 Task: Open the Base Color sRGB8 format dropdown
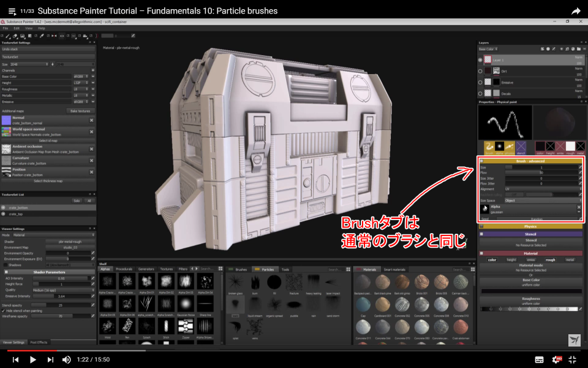pos(81,77)
